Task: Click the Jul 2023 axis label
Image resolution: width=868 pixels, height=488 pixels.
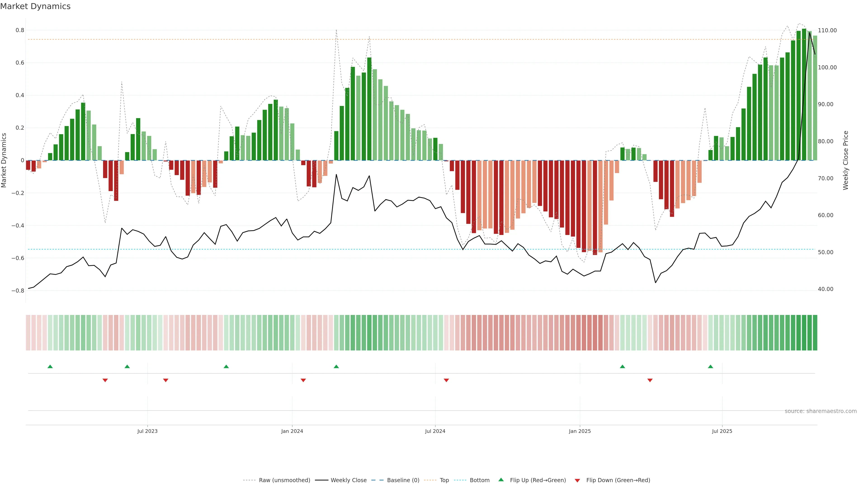Action: 147,431
